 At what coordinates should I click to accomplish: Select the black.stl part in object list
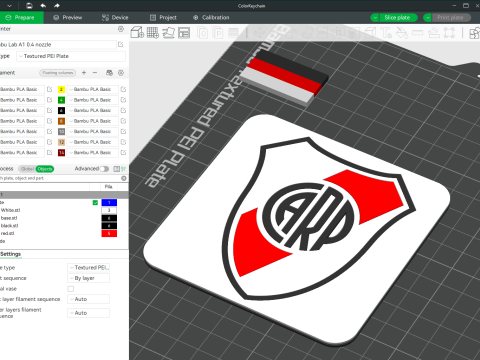tap(10, 226)
